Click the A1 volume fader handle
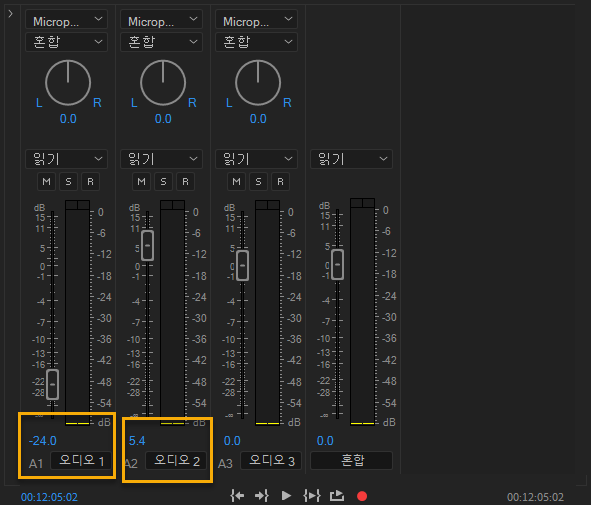Screen dimensions: 591x505 (x=52, y=384)
